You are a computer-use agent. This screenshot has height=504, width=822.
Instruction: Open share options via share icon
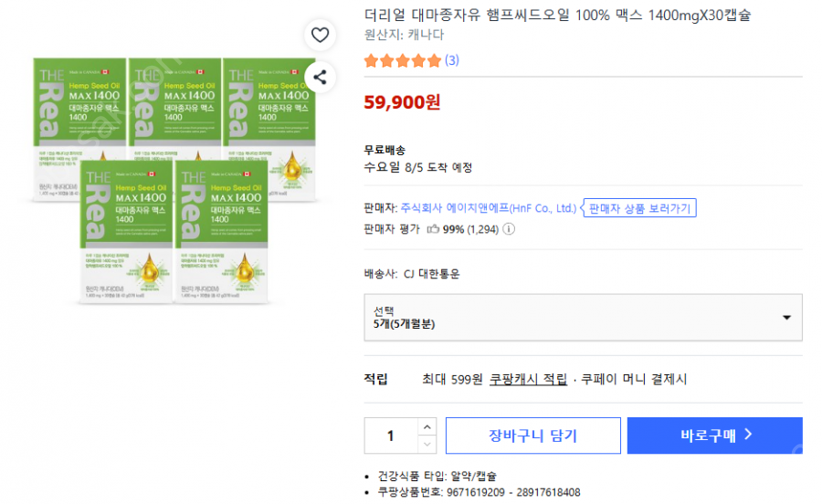(x=320, y=78)
